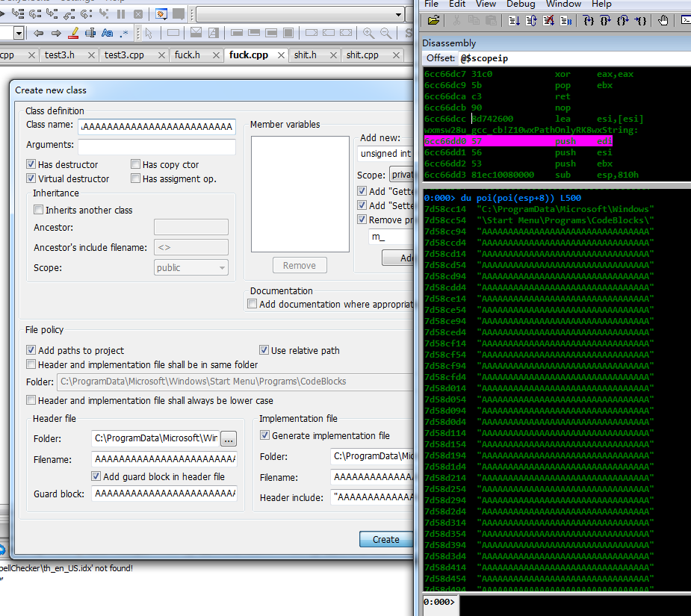
Task: Open the Window menu in WinDbg
Action: click(x=563, y=4)
